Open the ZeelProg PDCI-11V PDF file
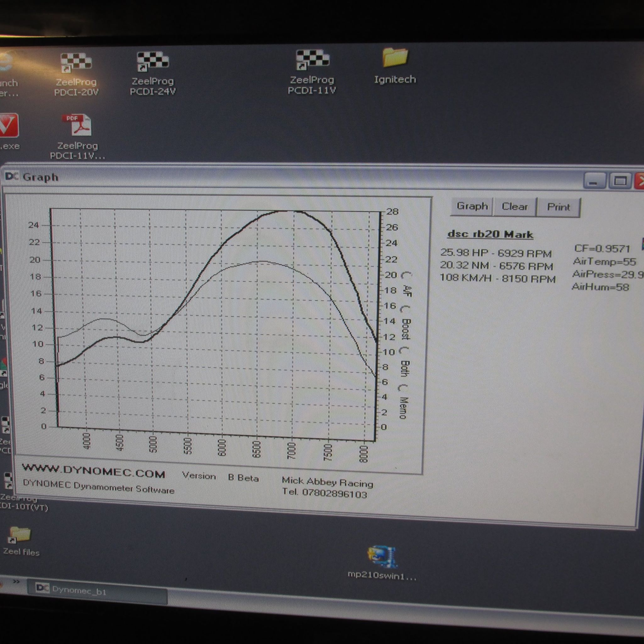This screenshot has width=644, height=644. coord(77,137)
